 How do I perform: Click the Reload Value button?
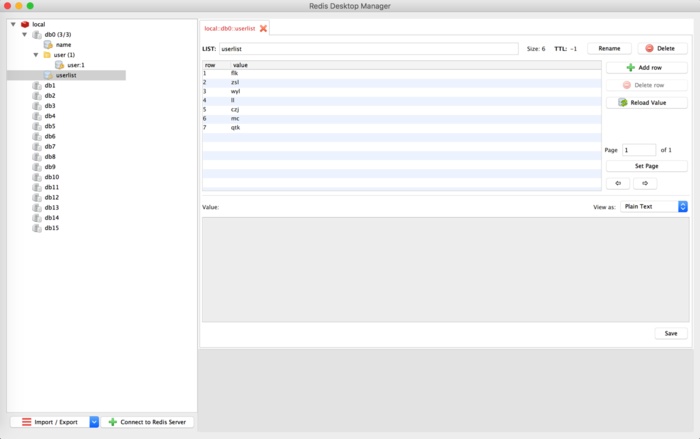[x=646, y=103]
